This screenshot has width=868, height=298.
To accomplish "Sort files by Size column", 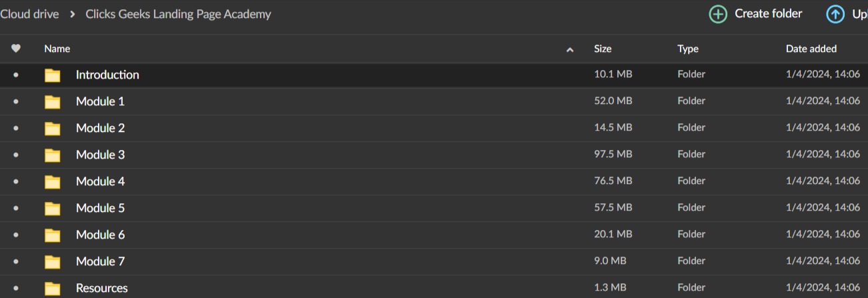I will coord(603,49).
